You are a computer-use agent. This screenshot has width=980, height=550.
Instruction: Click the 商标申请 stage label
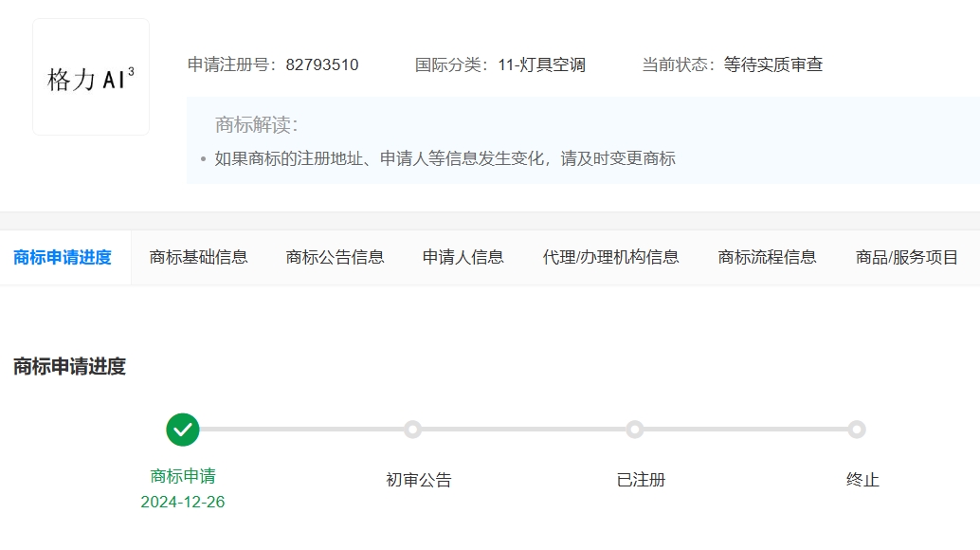(182, 478)
